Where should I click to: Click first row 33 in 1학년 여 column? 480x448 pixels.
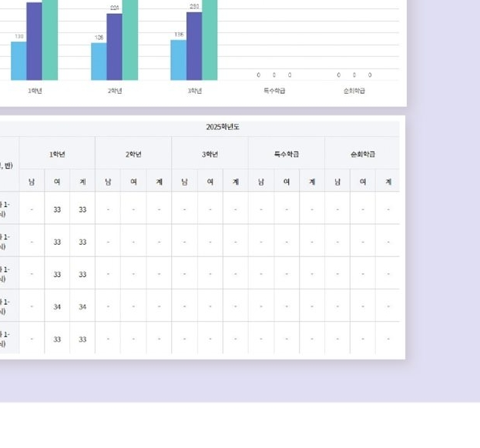[x=57, y=209]
